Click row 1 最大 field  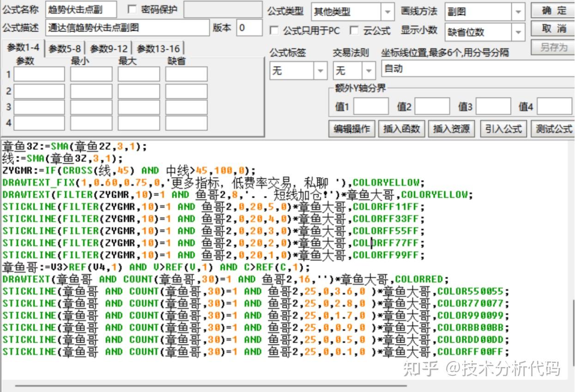coord(139,74)
